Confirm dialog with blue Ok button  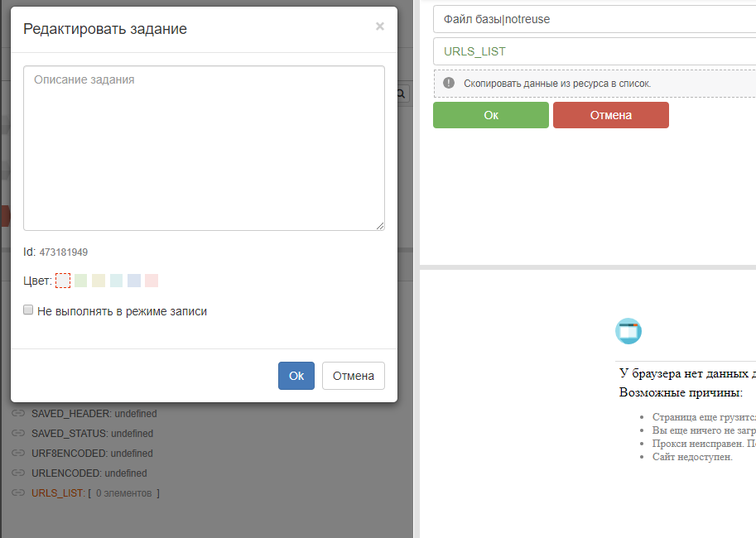(296, 376)
